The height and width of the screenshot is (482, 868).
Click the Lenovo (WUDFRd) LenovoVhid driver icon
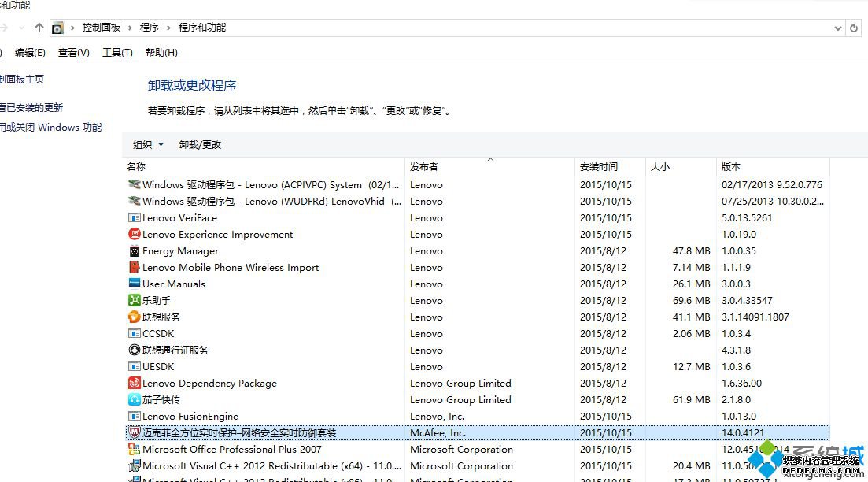(134, 201)
